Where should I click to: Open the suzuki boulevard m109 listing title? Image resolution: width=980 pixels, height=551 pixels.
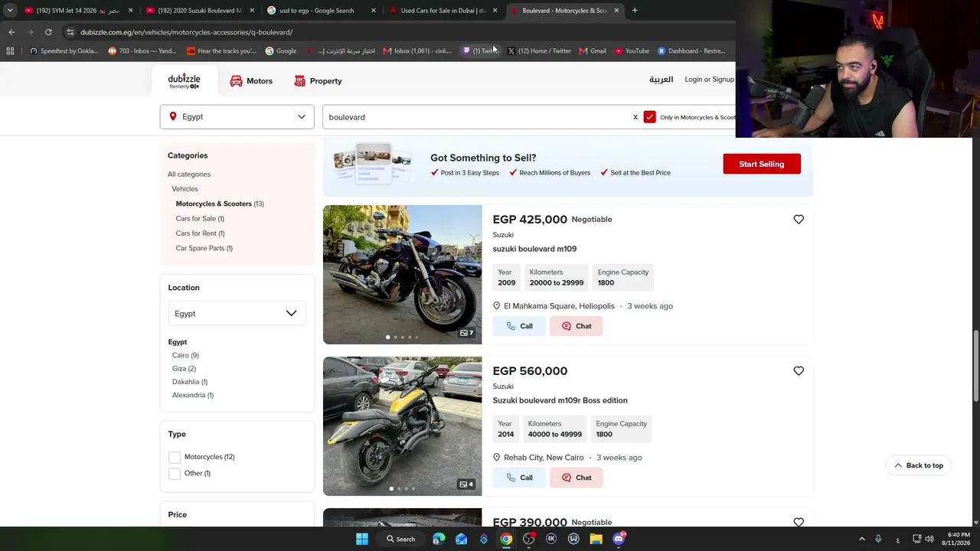coord(534,249)
